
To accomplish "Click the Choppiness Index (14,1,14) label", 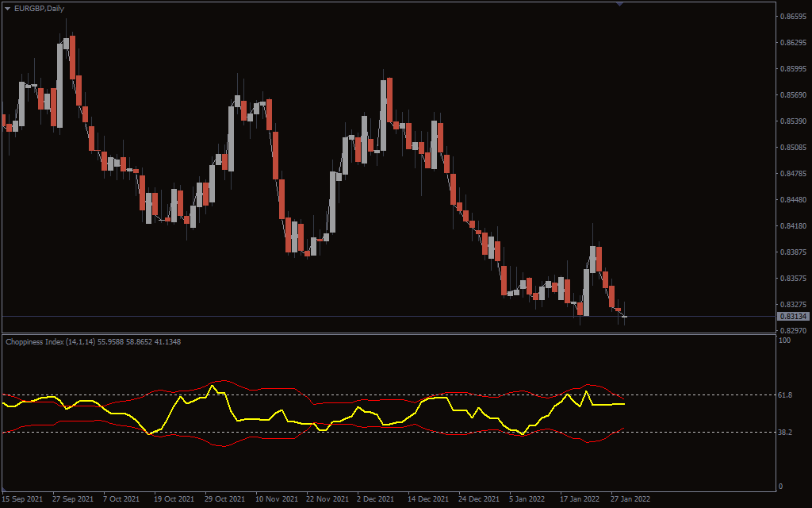I will (x=50, y=341).
